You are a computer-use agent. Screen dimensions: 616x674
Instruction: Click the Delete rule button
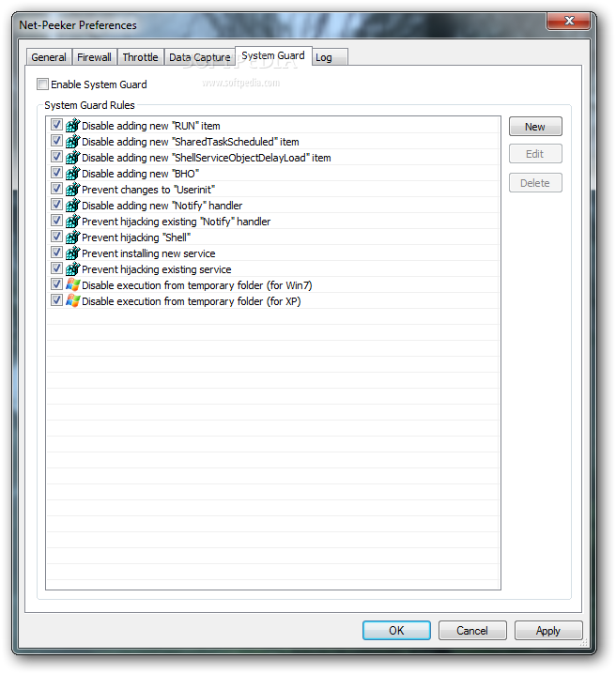[535, 183]
